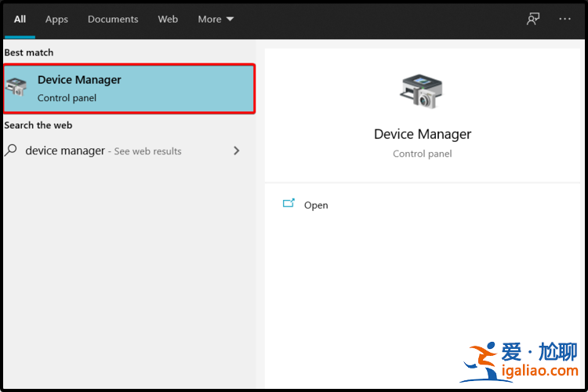This screenshot has height=392, width=588.
Task: Click the 'device manager' web search suggestion
Action: (65, 151)
